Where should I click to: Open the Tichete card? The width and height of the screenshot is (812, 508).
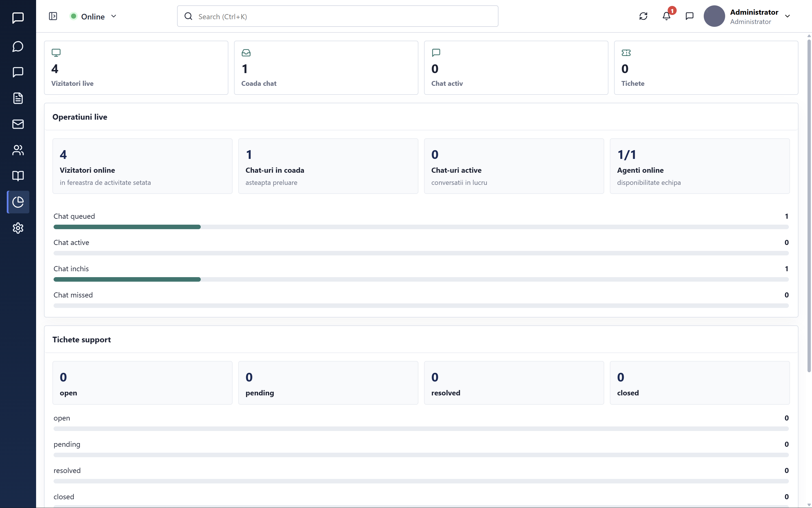pos(706,67)
